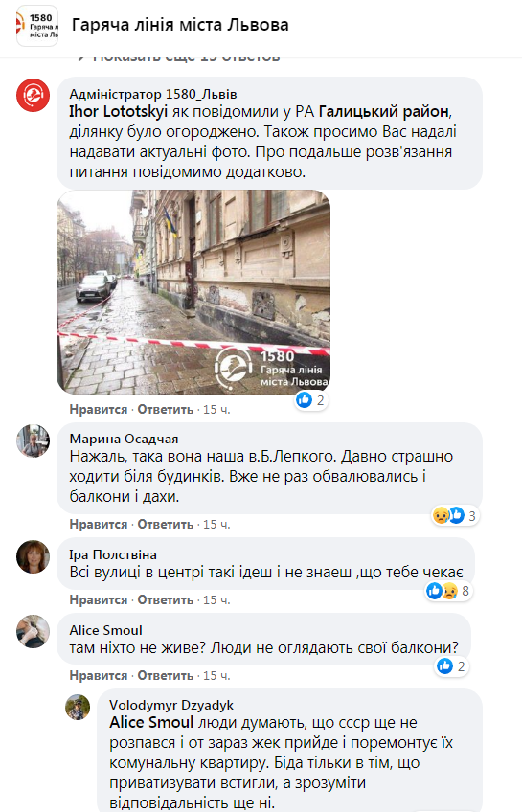Open the fenced sidewalk photo
Screen dimensions: 522x812
(x=193, y=292)
